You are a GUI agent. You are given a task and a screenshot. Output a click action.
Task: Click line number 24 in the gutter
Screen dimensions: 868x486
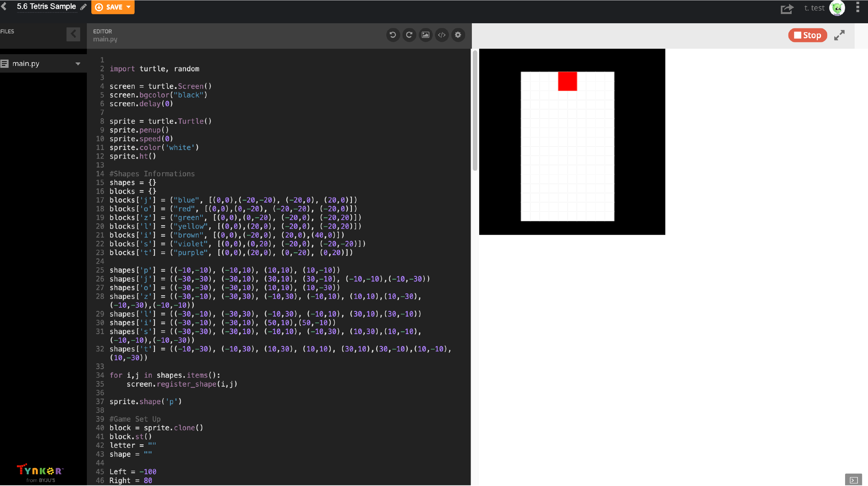tap(100, 261)
